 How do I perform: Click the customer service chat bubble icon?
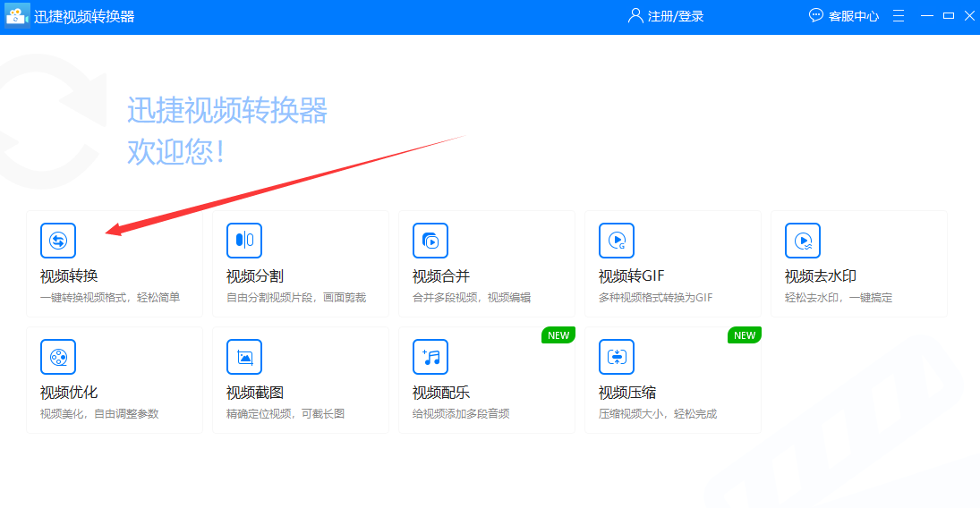[815, 15]
